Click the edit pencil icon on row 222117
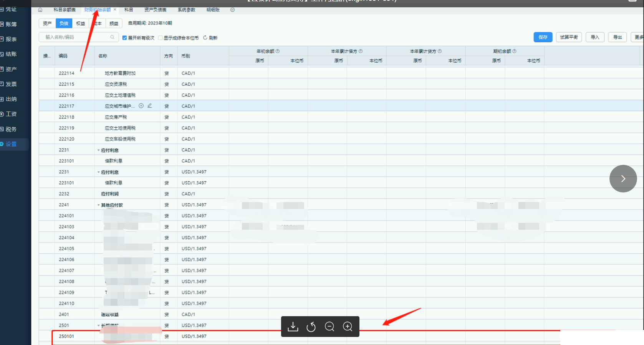The height and width of the screenshot is (345, 644). [x=150, y=106]
